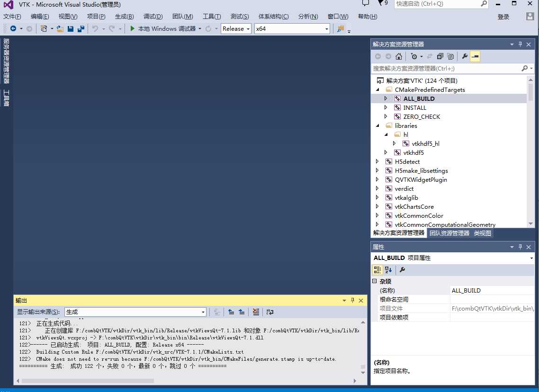Collapse the 杂项 category in Properties
The image size is (539, 392).
point(374,281)
